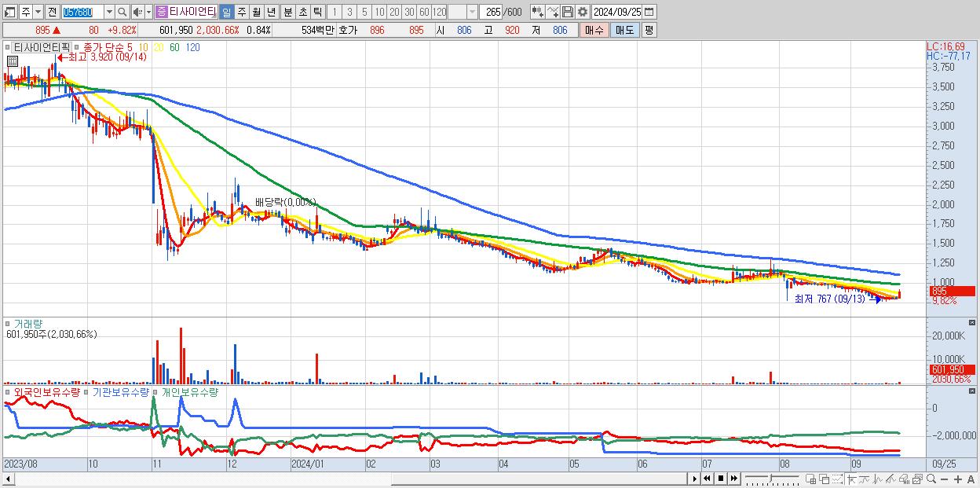980x488 pixels.
Task: Click the 평 button
Action: tap(649, 30)
